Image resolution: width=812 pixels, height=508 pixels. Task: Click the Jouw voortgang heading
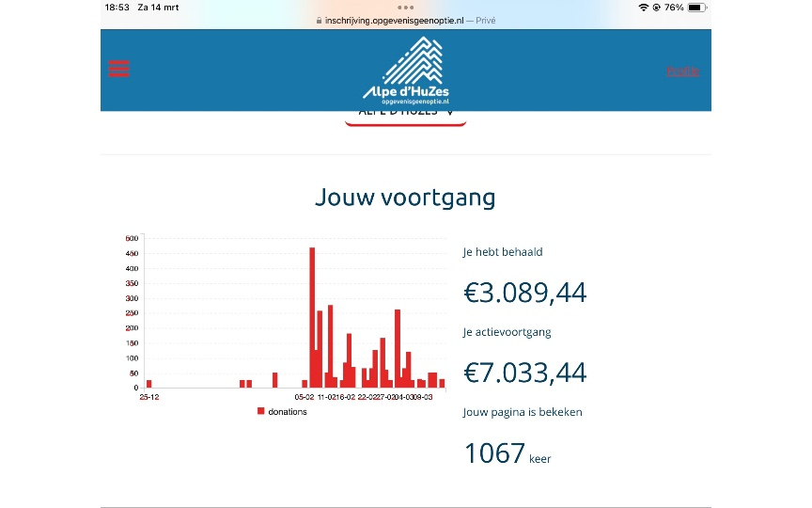[x=405, y=198]
